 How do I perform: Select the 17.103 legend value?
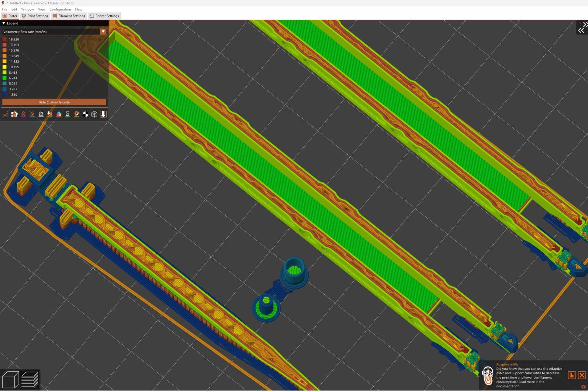coord(14,45)
